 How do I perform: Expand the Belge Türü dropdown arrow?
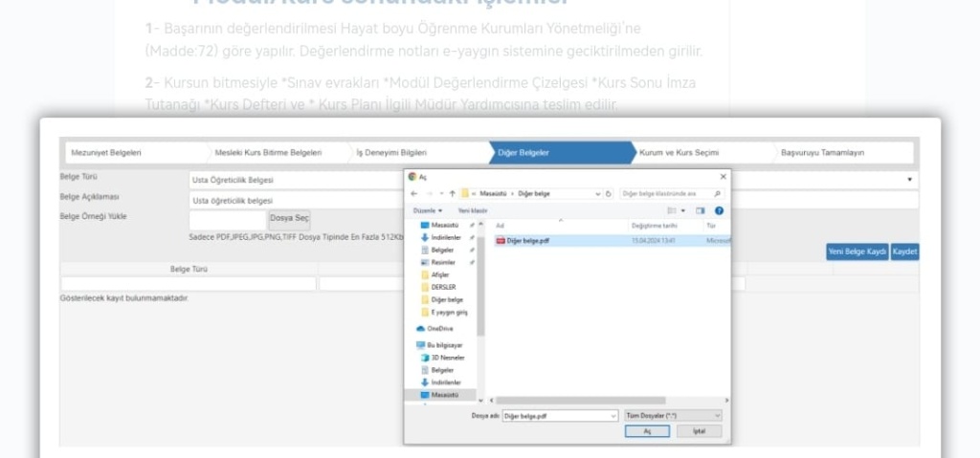pos(909,179)
